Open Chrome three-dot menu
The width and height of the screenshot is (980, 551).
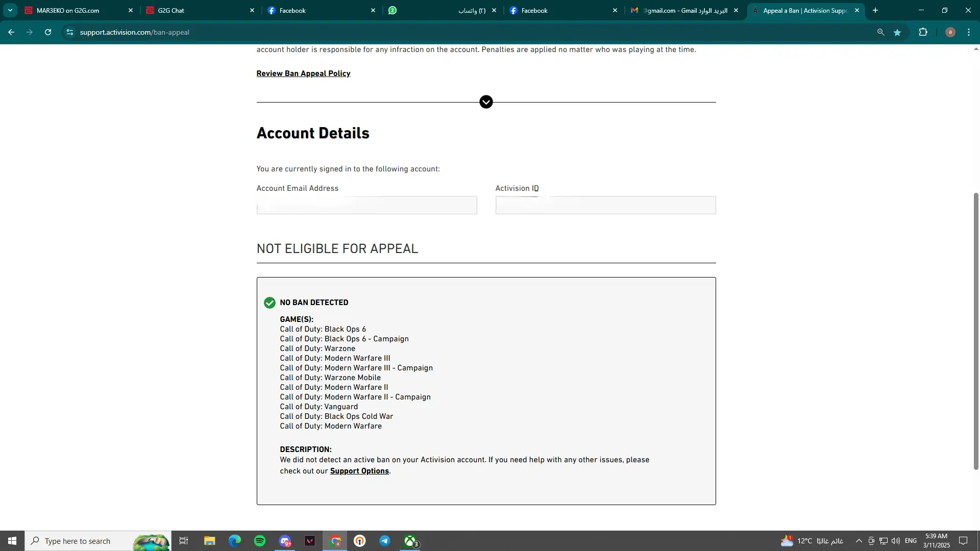point(969,32)
